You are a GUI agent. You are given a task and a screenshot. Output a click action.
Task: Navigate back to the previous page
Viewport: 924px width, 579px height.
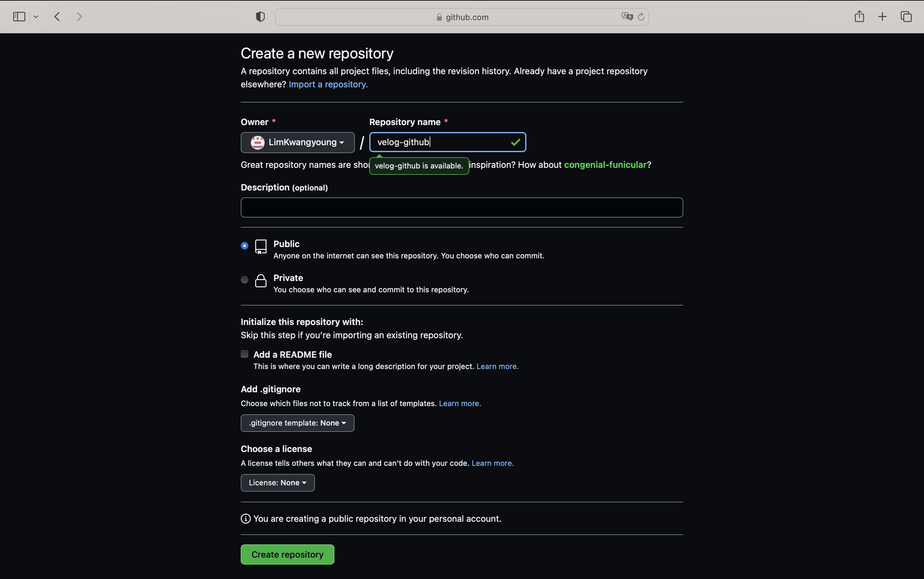tap(57, 16)
